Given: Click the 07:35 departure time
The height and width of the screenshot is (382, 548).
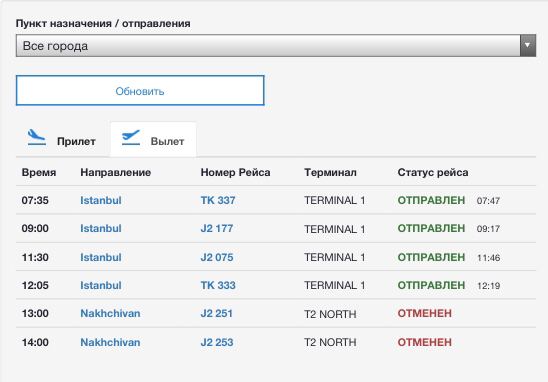Looking at the screenshot, I should (x=35, y=200).
